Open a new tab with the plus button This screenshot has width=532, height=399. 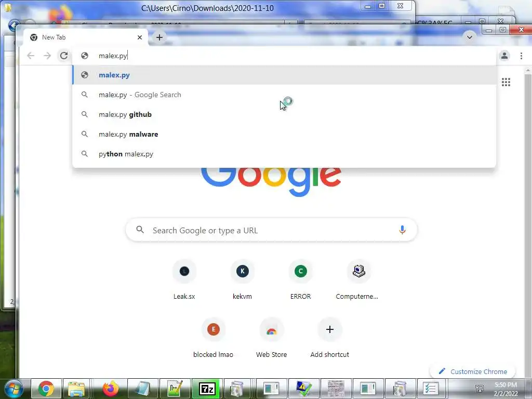159,37
